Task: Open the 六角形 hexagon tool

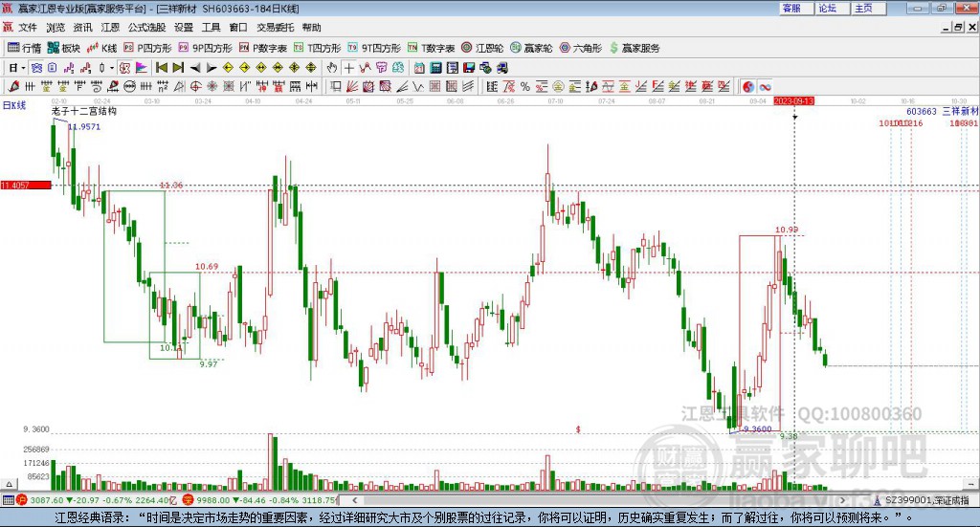Action: [x=581, y=48]
